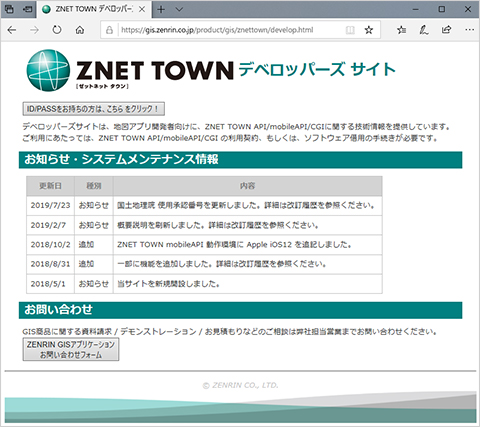Open reading view book icon

[350, 30]
